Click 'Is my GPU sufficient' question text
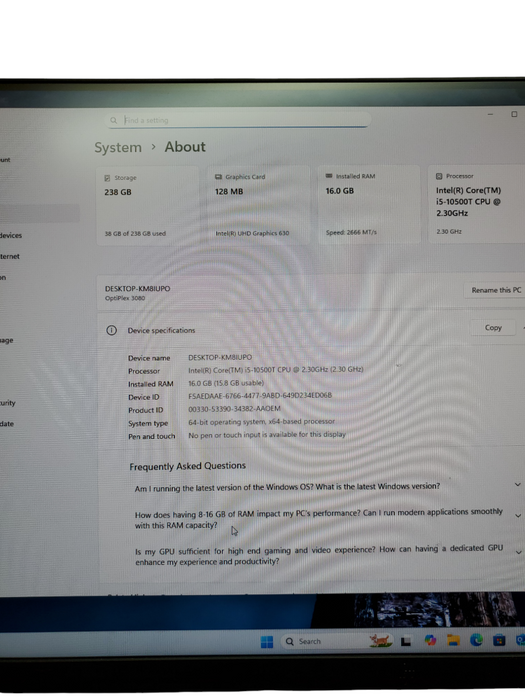Screen dimensions: 525x700 [x=319, y=555]
